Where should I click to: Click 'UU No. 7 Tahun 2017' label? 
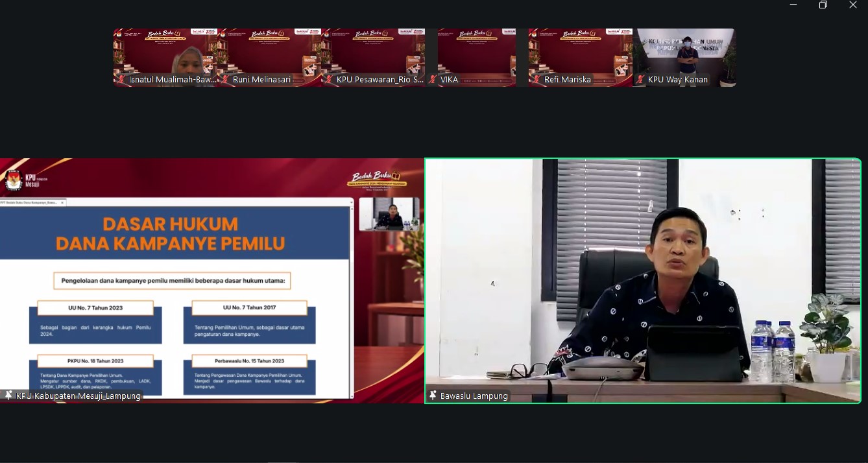(250, 307)
